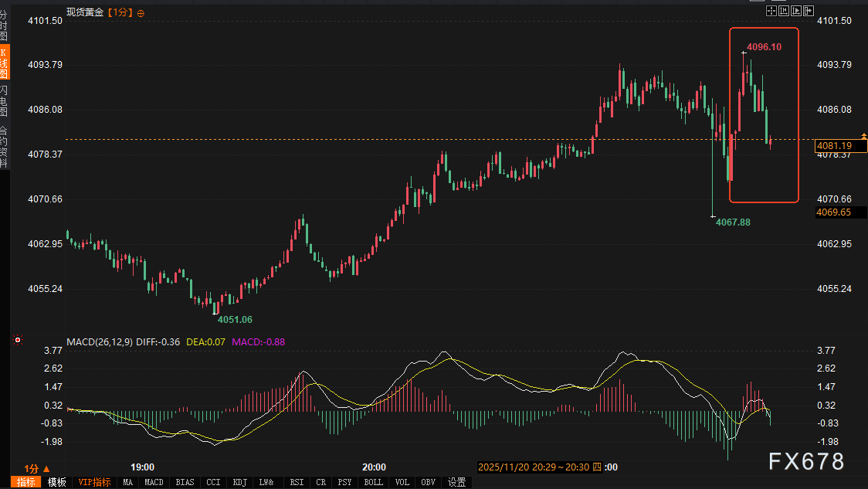
Task: Click the expand-right panel icon
Action: (809, 12)
